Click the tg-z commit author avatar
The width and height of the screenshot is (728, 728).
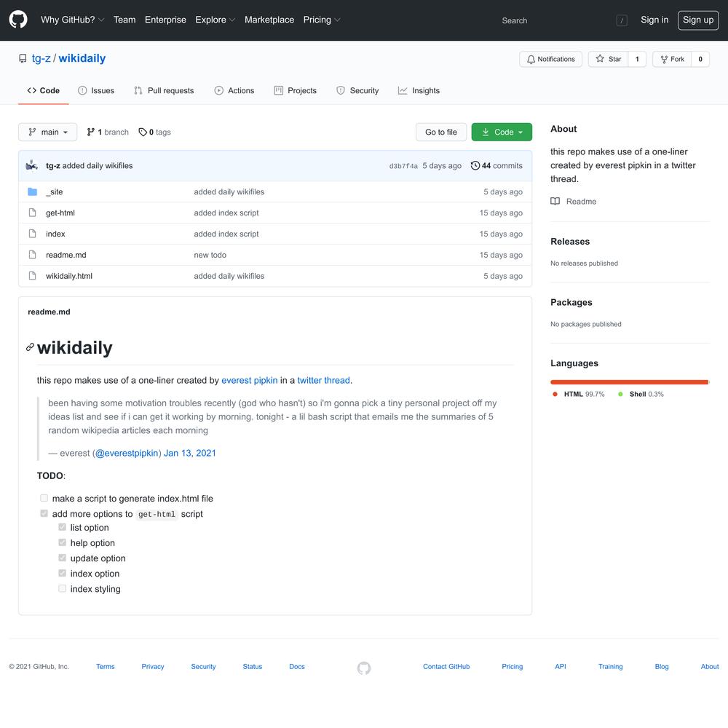(32, 166)
